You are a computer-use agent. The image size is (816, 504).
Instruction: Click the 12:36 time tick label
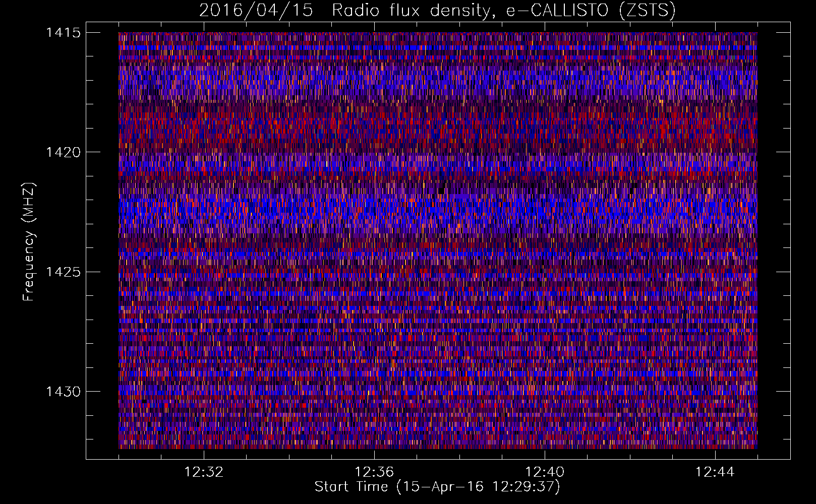click(374, 472)
